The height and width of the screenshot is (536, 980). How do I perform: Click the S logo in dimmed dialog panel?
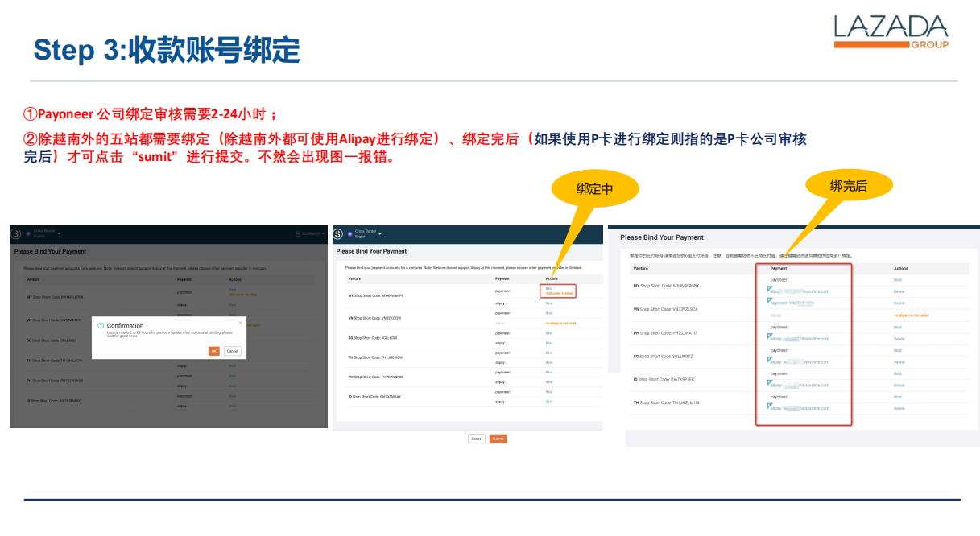[x=16, y=233]
